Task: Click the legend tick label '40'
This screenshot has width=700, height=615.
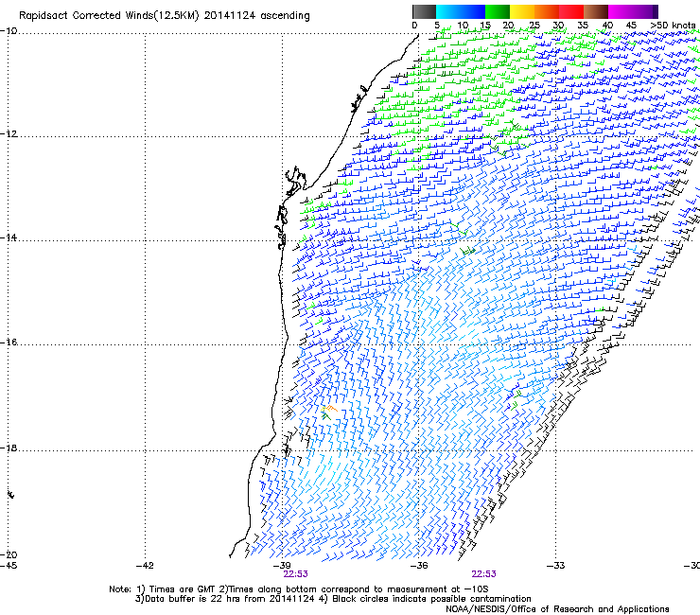Action: click(607, 26)
